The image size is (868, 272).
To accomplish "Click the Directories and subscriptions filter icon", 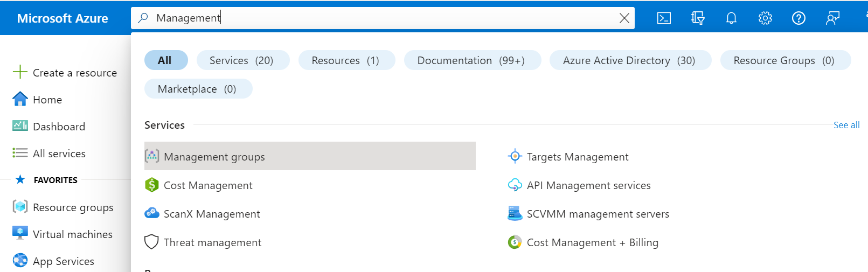I will pos(698,18).
